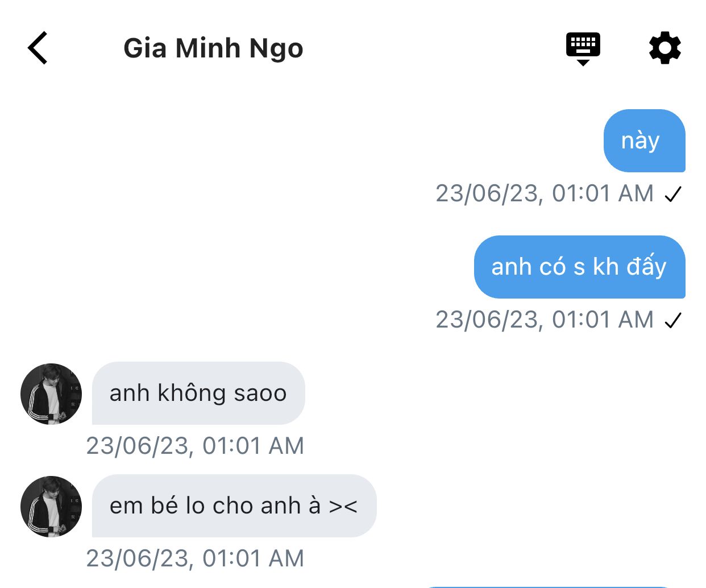Open chat settings via the gear icon
The height and width of the screenshot is (588, 706).
click(x=665, y=48)
